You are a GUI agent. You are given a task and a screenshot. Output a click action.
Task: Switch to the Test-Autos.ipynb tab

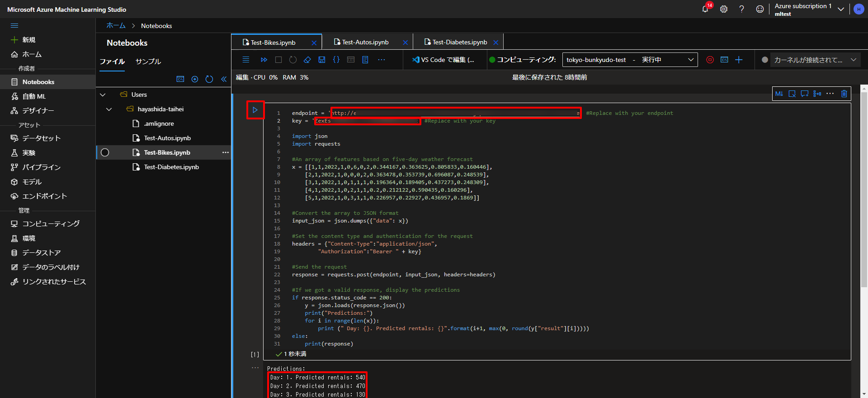tap(365, 42)
